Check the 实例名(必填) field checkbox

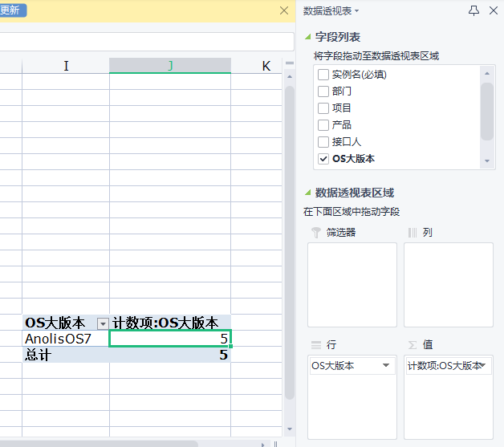click(x=323, y=75)
